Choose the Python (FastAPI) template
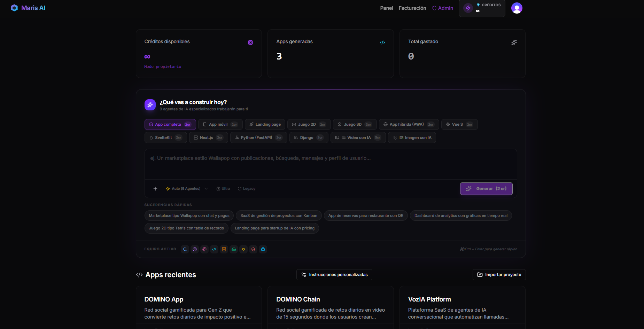The image size is (644, 329). click(258, 138)
